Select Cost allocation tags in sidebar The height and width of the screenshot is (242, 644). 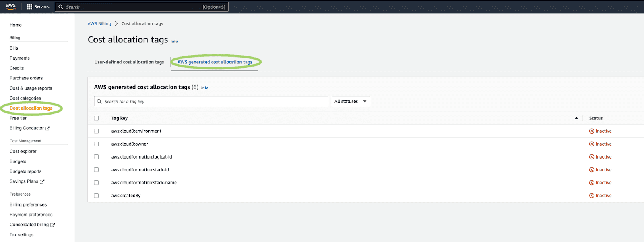(31, 108)
